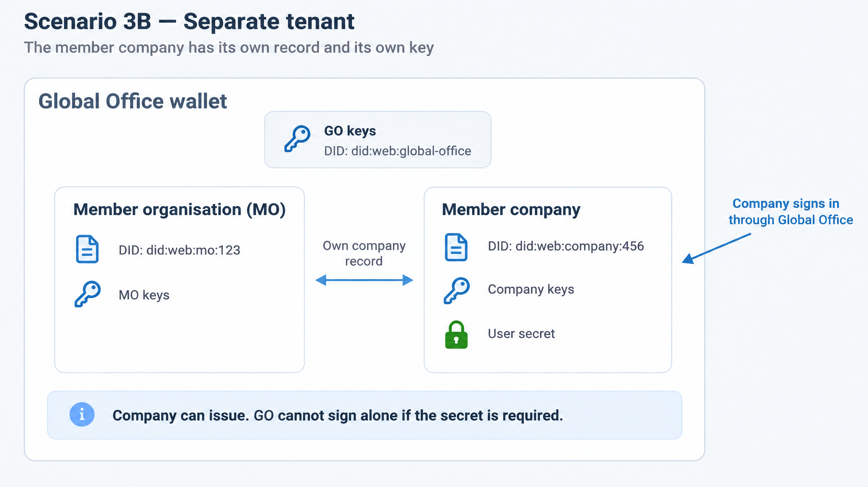Click the 'Member organisation (MO)' heading

(x=180, y=210)
